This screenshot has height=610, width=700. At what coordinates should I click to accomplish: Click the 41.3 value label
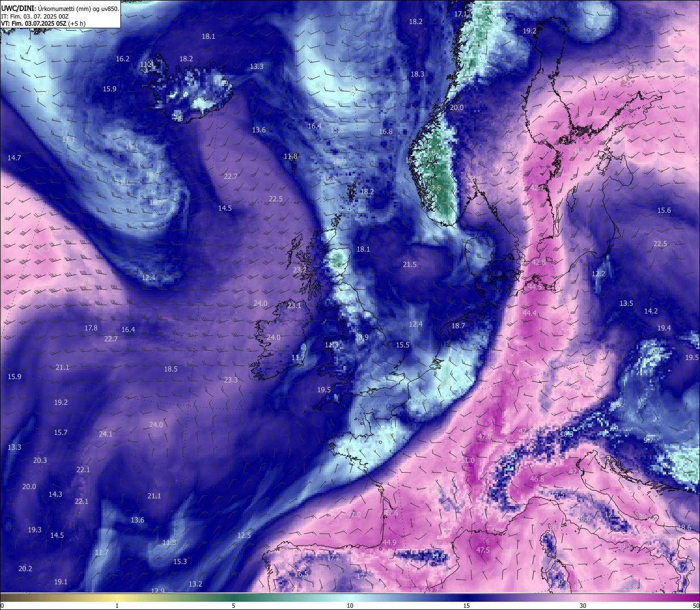[x=579, y=150]
